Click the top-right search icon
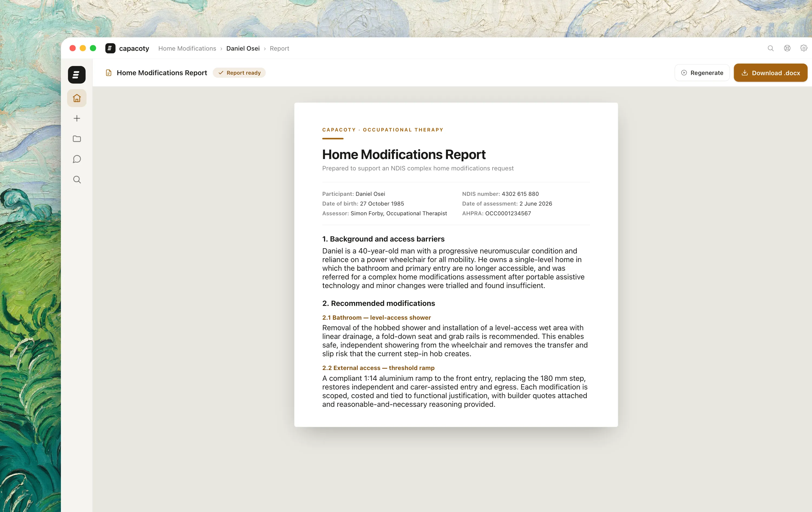Image resolution: width=812 pixels, height=512 pixels. [771, 48]
